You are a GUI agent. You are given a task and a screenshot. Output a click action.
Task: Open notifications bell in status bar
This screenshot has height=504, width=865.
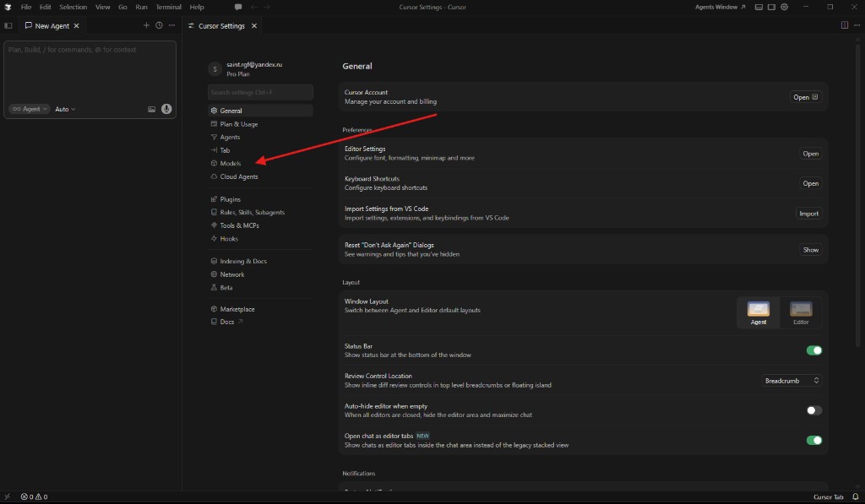coord(855,496)
